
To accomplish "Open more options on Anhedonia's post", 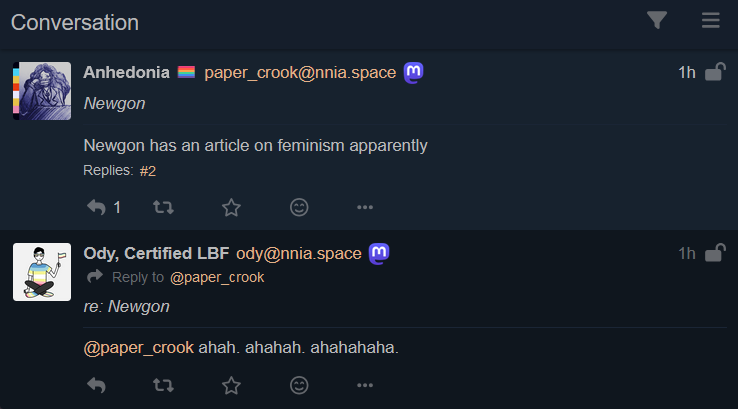I will tap(365, 207).
